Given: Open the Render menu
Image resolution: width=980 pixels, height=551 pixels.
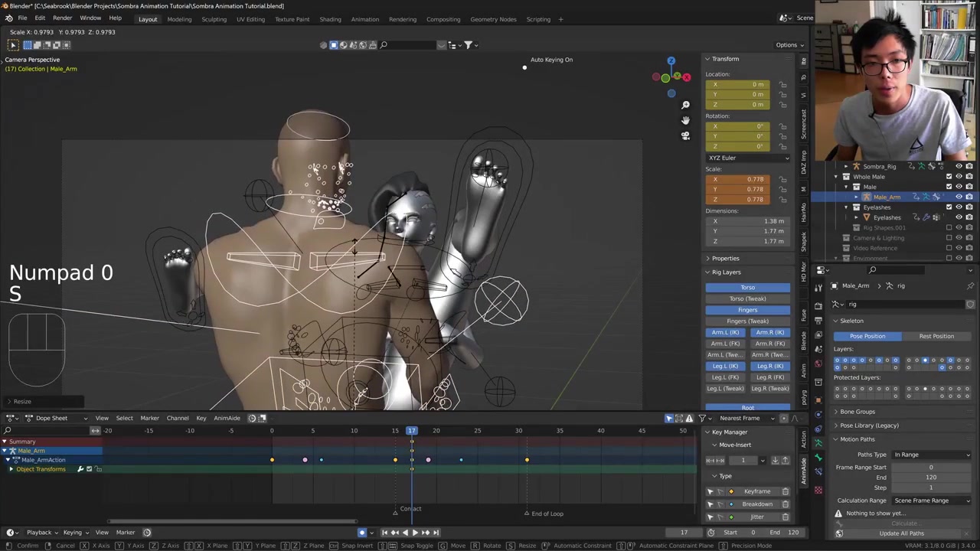Looking at the screenshot, I should [x=62, y=18].
